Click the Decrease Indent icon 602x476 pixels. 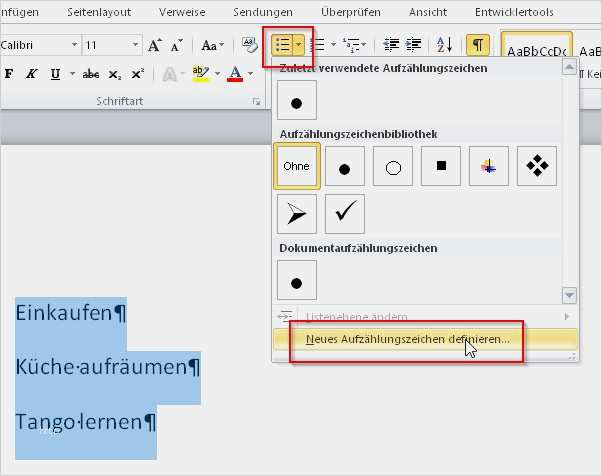coord(391,45)
